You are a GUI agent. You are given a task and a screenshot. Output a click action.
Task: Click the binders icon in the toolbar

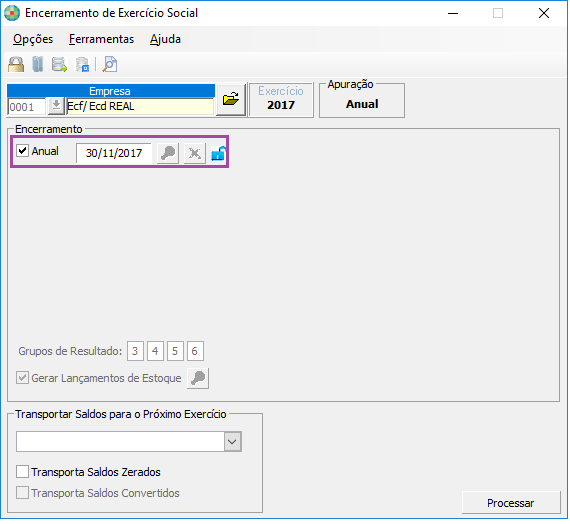tap(37, 64)
